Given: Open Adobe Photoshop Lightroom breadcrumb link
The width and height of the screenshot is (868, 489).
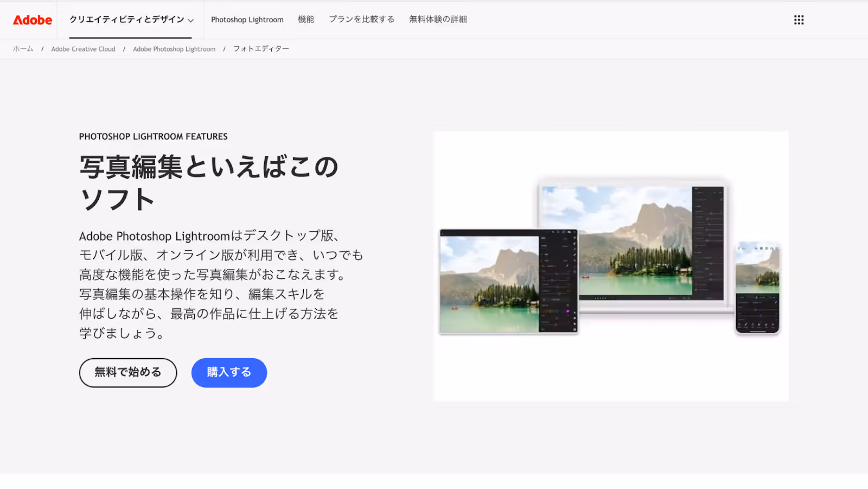Looking at the screenshot, I should click(174, 49).
